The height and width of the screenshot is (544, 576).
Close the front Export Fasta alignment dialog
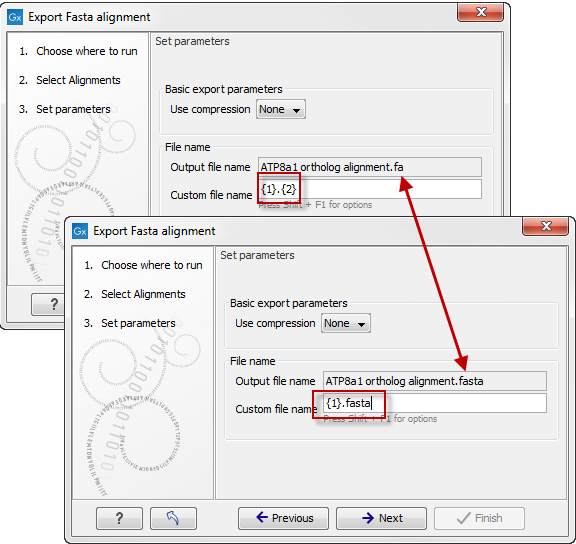point(546,226)
